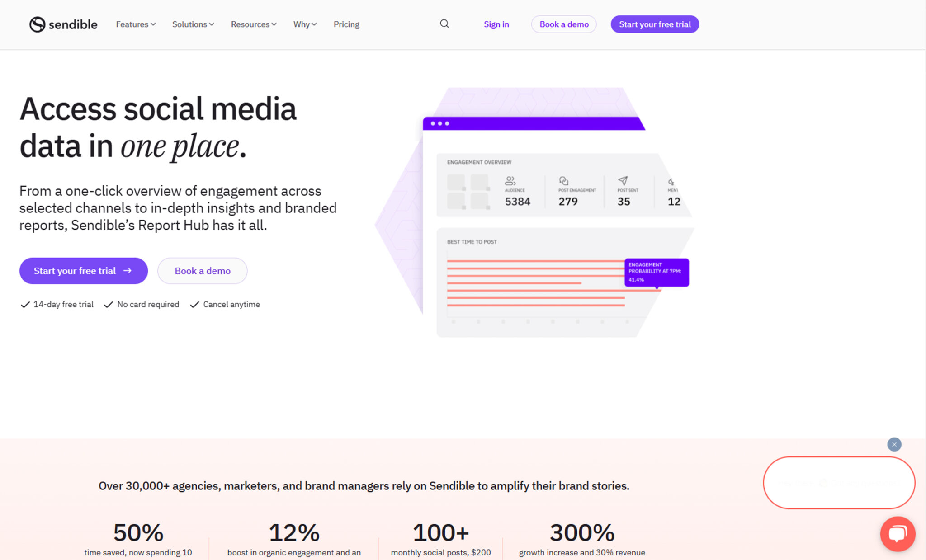Open the search icon in the navbar
The image size is (926, 560).
[x=444, y=24]
